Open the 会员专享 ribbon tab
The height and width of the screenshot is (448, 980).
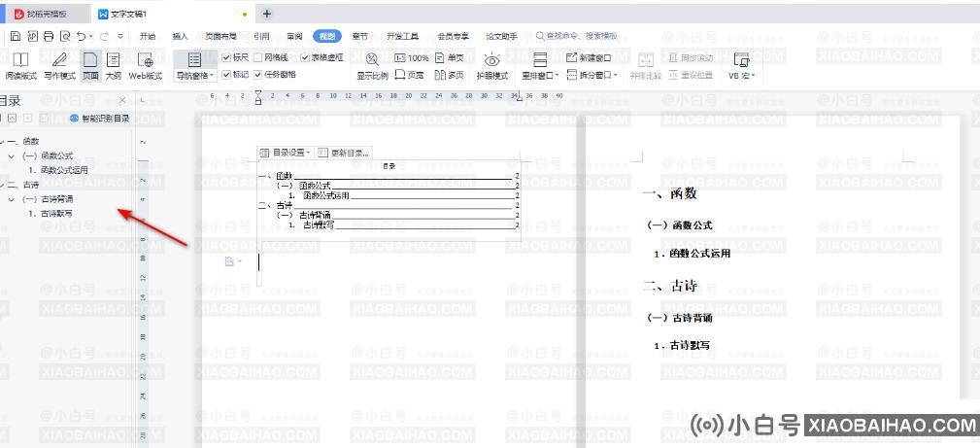(454, 36)
